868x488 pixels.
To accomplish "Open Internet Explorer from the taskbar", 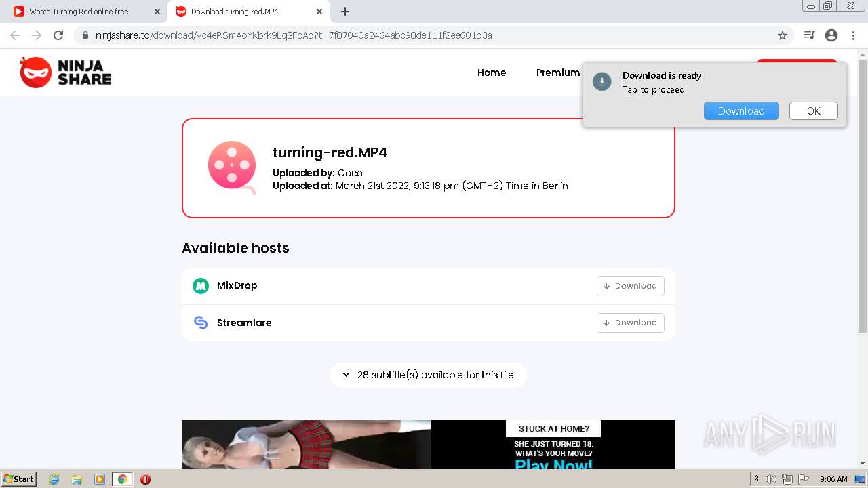I will click(x=54, y=479).
